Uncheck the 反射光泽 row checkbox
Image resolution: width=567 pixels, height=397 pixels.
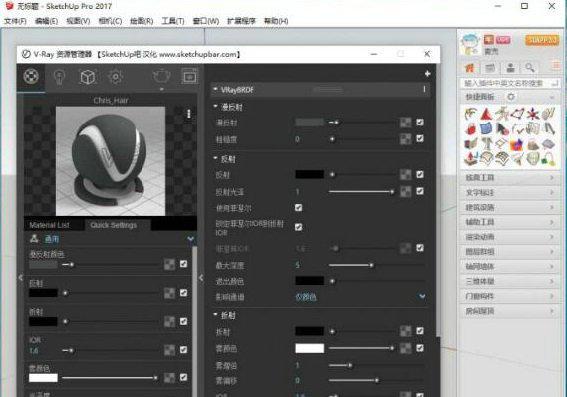[420, 191]
